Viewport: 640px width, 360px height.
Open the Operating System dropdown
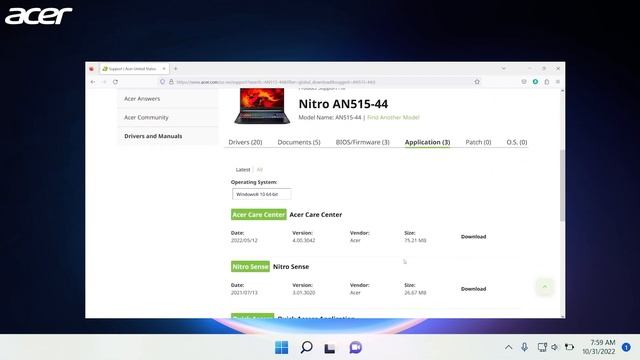pos(262,194)
